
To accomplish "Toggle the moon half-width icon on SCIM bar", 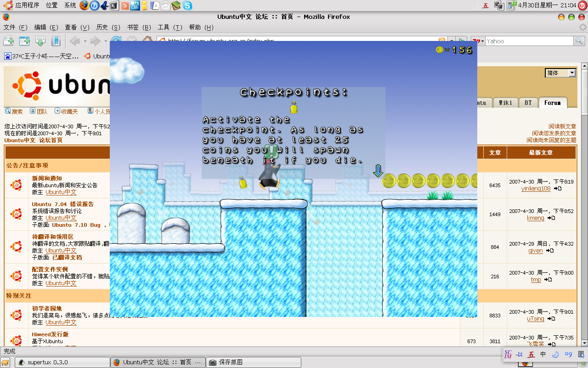I will click(555, 355).
